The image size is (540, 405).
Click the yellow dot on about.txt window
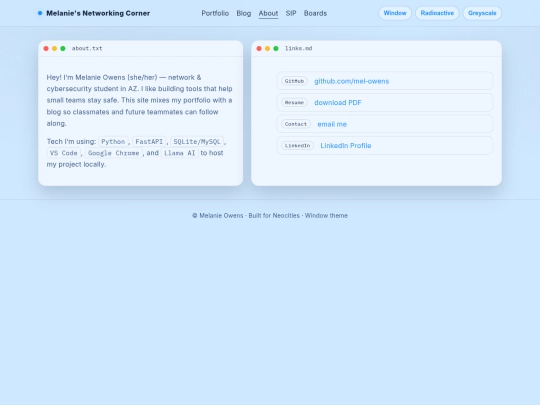54,49
